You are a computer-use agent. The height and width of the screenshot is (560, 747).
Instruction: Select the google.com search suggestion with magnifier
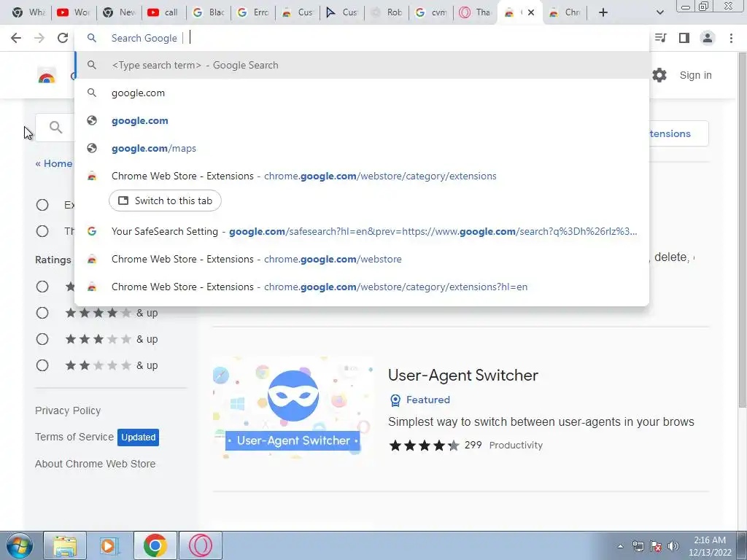[x=362, y=93]
